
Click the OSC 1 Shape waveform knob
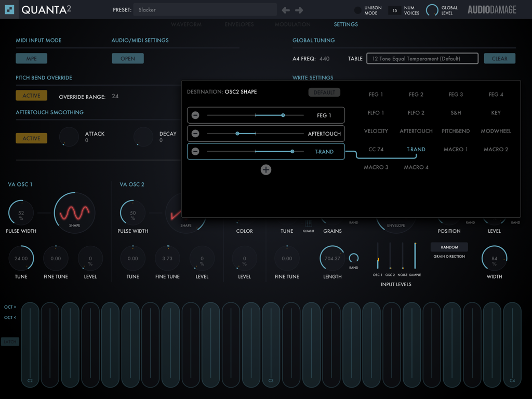74,212
